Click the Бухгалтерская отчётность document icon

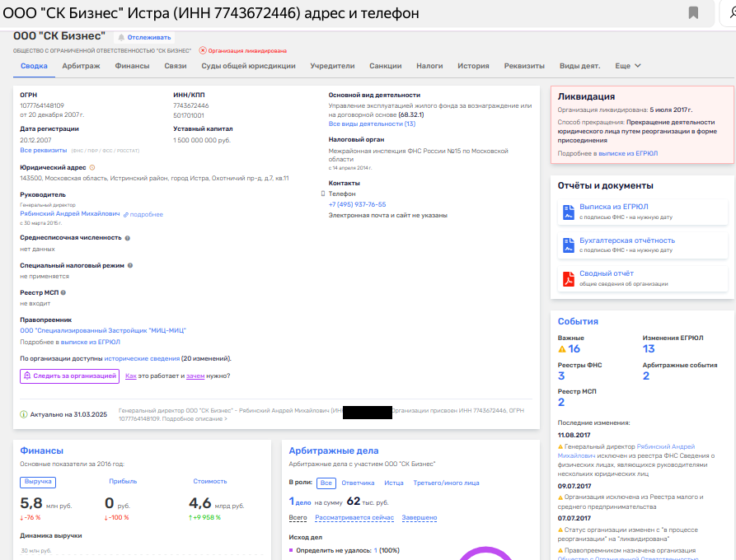[x=568, y=245]
